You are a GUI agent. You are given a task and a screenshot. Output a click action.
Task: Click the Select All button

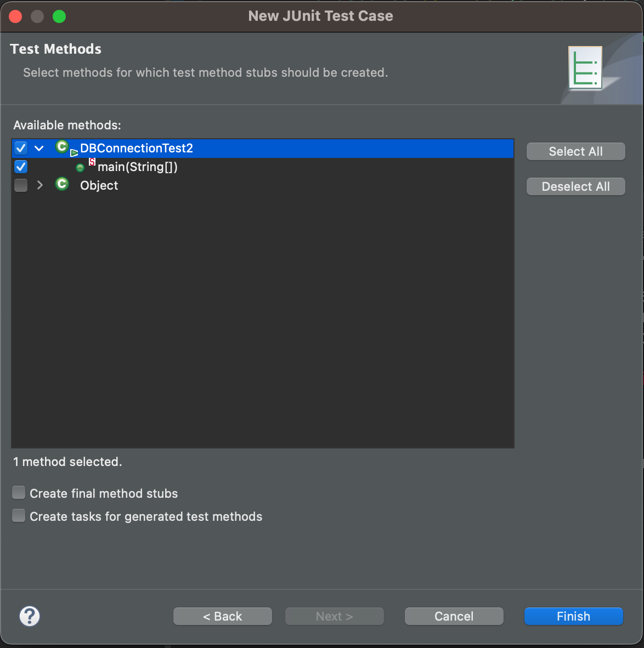point(575,151)
